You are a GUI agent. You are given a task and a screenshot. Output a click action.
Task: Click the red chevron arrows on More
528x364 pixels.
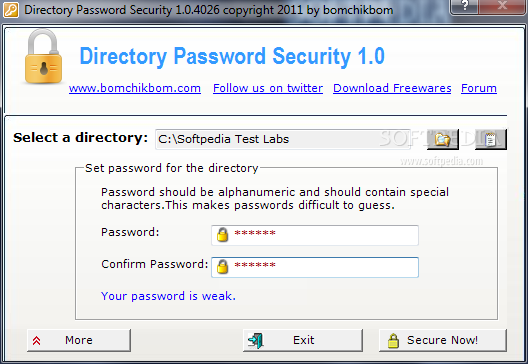click(x=36, y=341)
